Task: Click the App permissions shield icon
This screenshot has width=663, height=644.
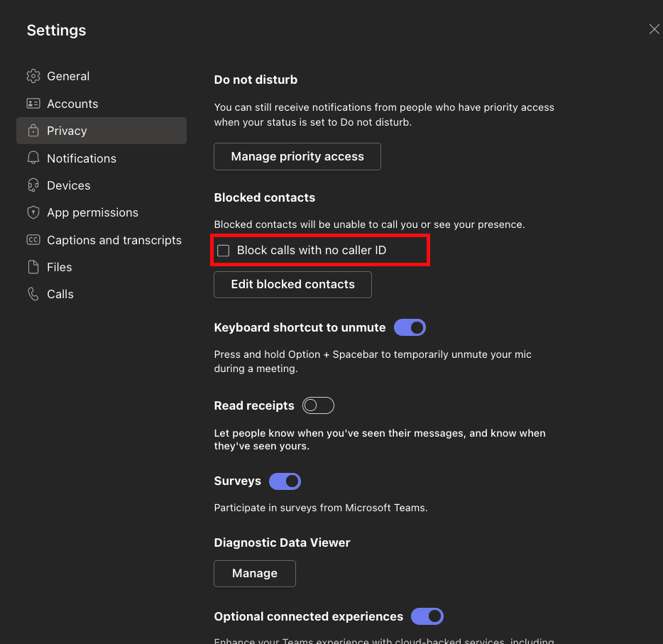Action: pos(33,212)
